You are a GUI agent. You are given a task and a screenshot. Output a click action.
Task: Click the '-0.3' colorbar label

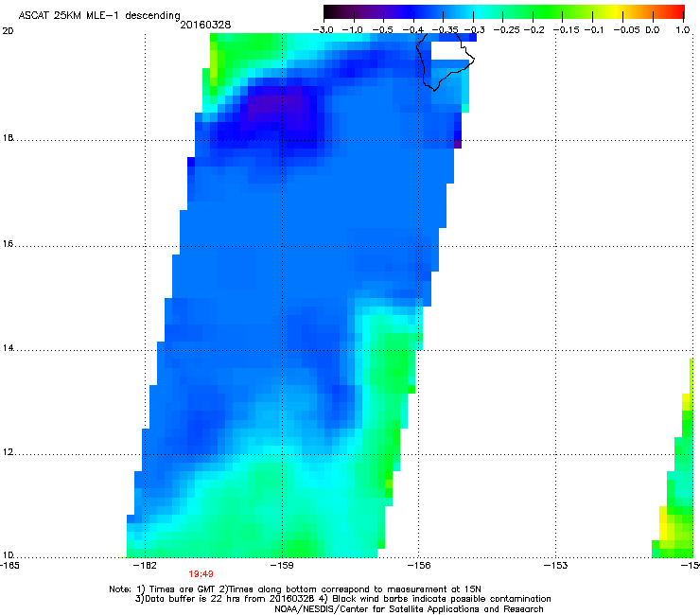pos(474,30)
